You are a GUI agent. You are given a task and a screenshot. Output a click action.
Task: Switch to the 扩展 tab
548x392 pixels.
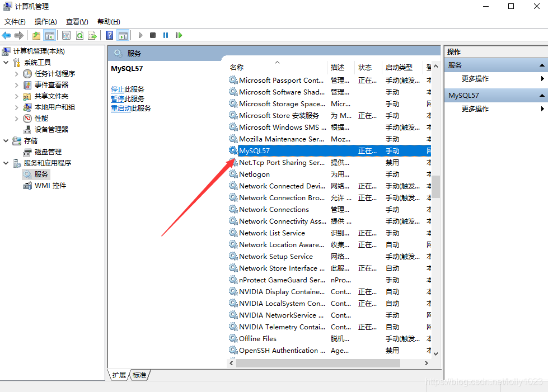[119, 375]
